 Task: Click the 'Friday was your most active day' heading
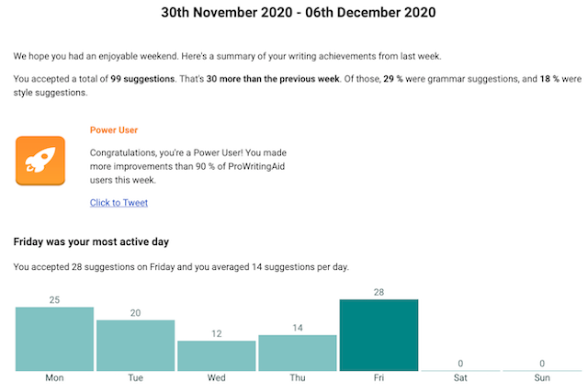(x=91, y=241)
